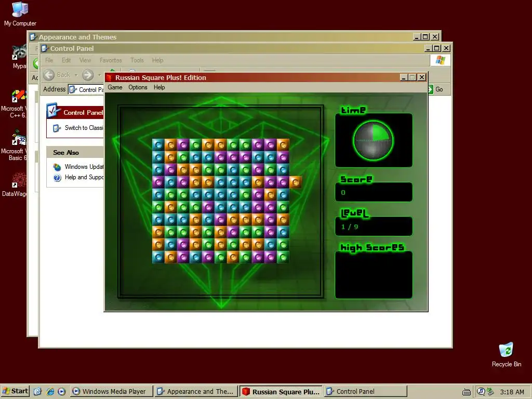The image size is (532, 399).
Task: Expand the Back history dropdown arrow
Action: tap(76, 75)
